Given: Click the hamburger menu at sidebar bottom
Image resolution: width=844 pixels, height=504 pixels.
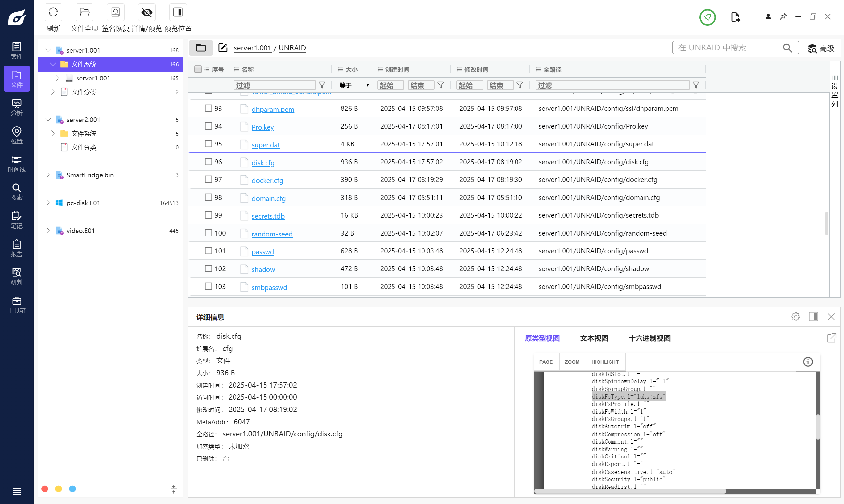Looking at the screenshot, I should pos(16,491).
